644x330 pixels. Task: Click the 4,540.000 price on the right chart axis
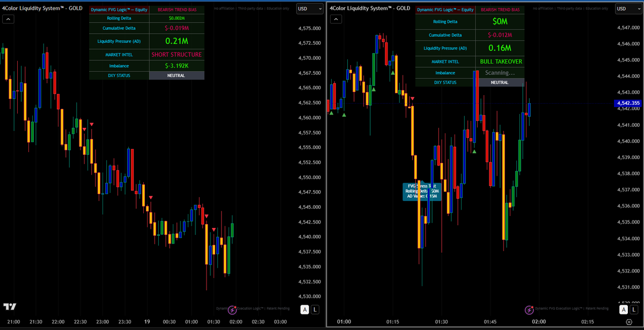click(628, 141)
